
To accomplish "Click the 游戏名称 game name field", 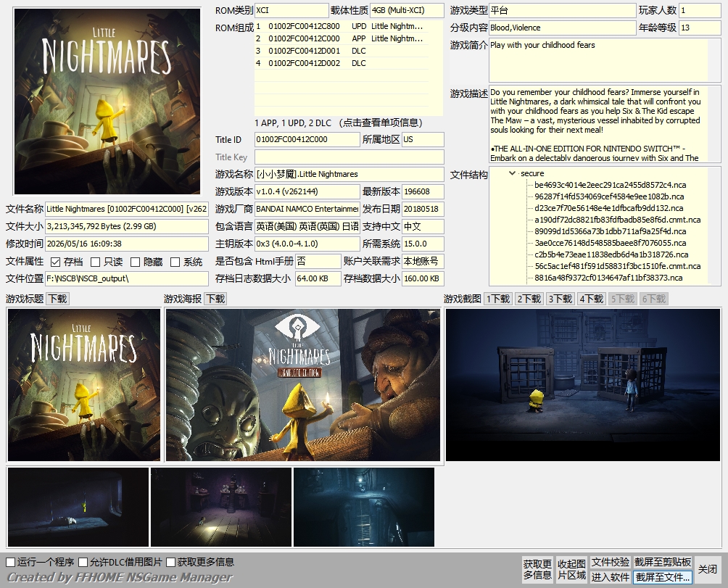I will [349, 174].
